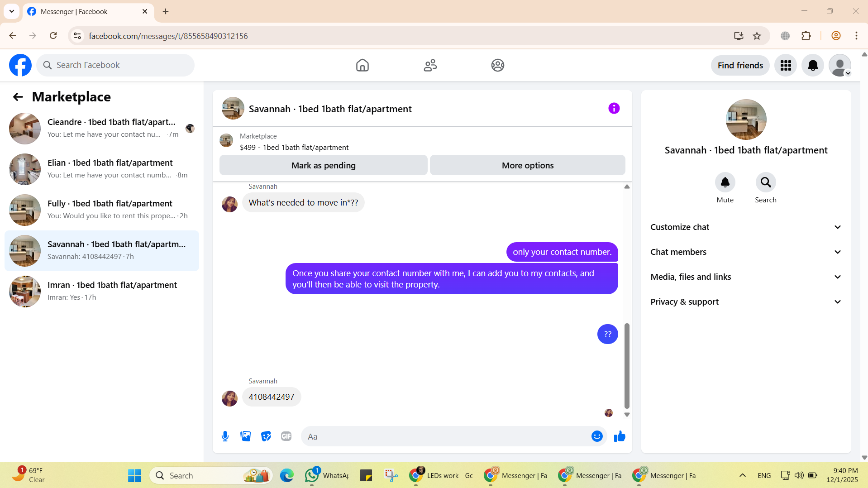Click the More options button
Viewport: 868px width, 488px height.
coord(527,165)
